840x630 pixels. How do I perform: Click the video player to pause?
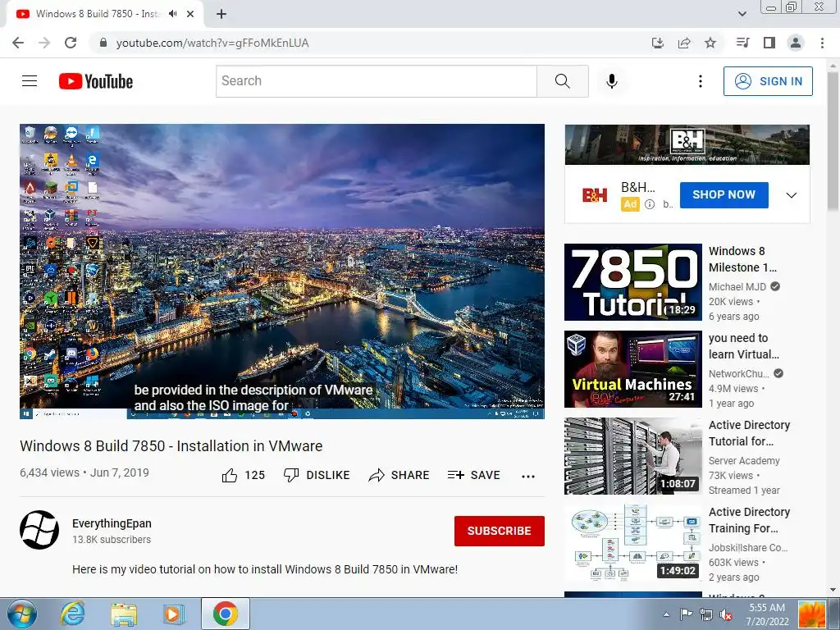coord(282,271)
